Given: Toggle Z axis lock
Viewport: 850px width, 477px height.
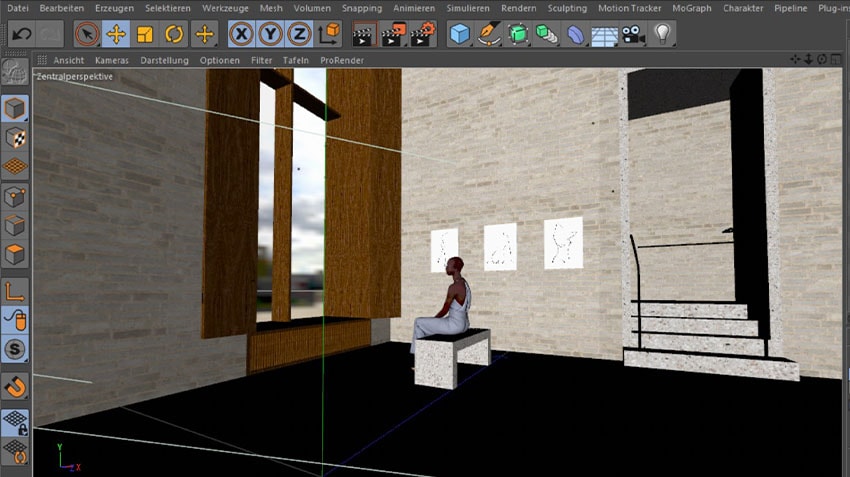Looking at the screenshot, I should [299, 34].
